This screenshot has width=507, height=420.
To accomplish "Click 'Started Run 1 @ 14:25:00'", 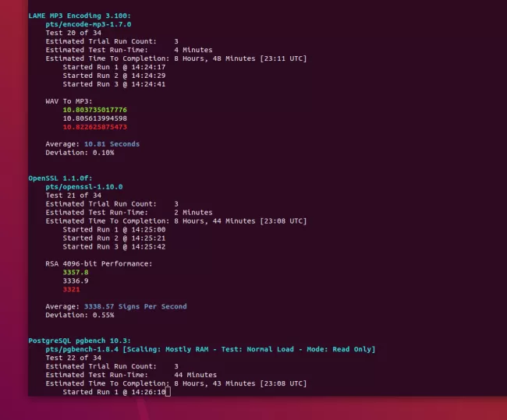I will (x=114, y=230).
